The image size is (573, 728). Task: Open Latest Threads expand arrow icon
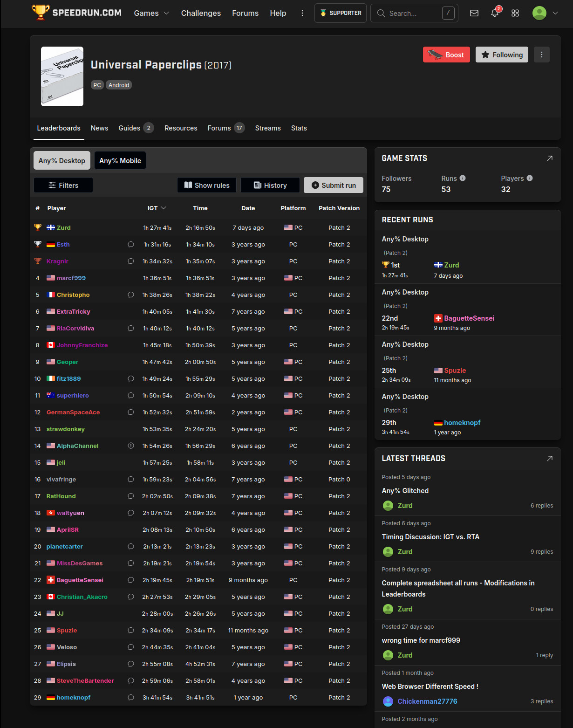pos(550,459)
